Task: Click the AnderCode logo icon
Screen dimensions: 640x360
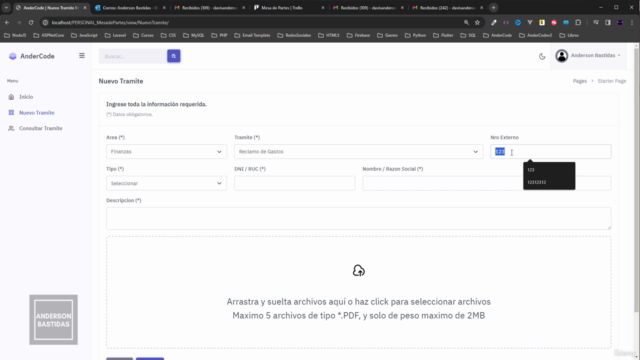Action: [x=13, y=56]
